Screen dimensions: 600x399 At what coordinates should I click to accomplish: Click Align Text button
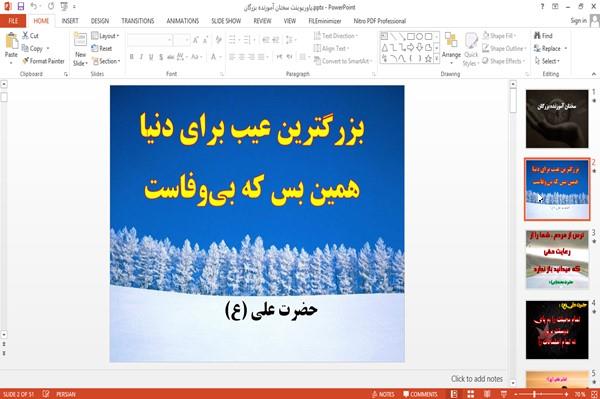point(331,48)
